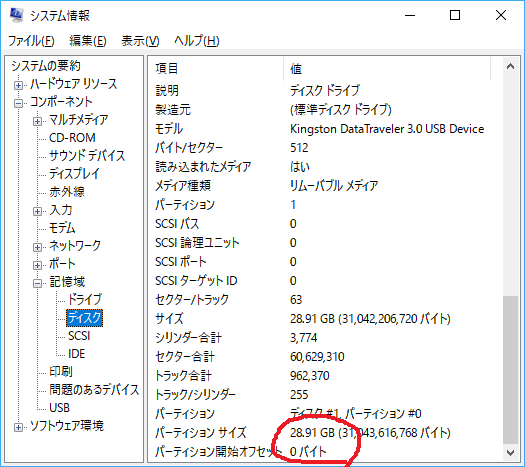Viewport: 525px width, 467px height.
Task: Collapse the 記憶域 tree node
Action: click(x=38, y=284)
